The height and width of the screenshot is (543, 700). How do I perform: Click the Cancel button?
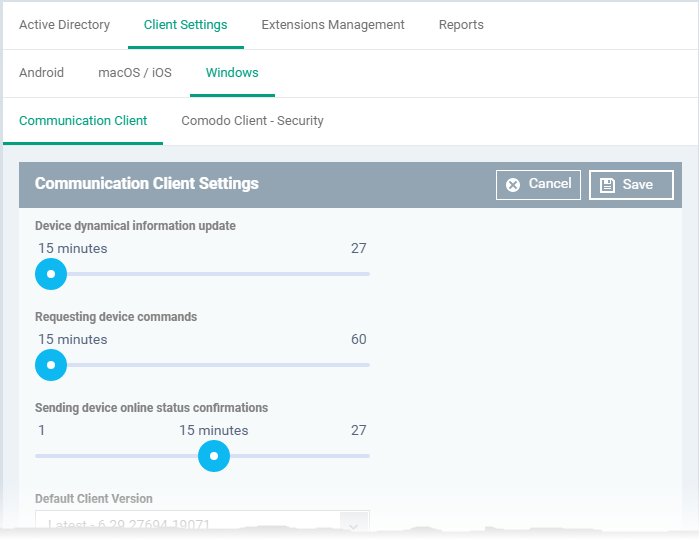tap(538, 184)
